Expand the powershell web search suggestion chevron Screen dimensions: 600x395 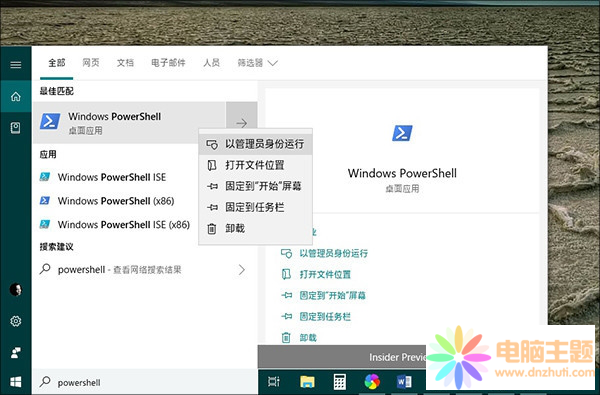click(242, 270)
